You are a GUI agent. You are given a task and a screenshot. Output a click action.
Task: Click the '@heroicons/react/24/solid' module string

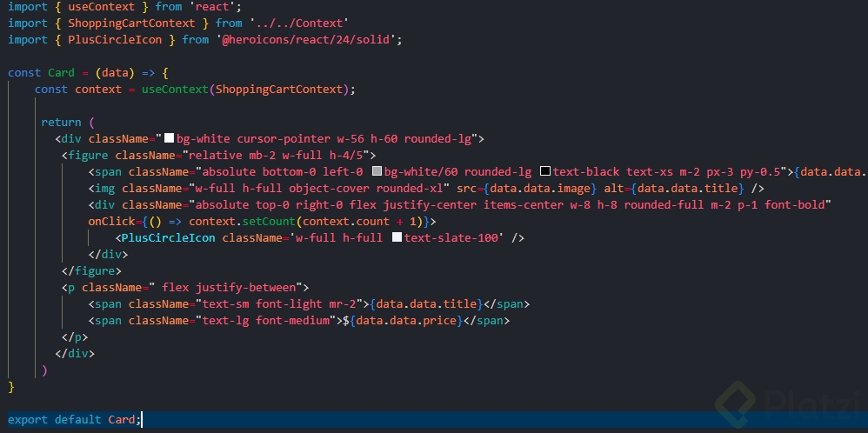(305, 40)
